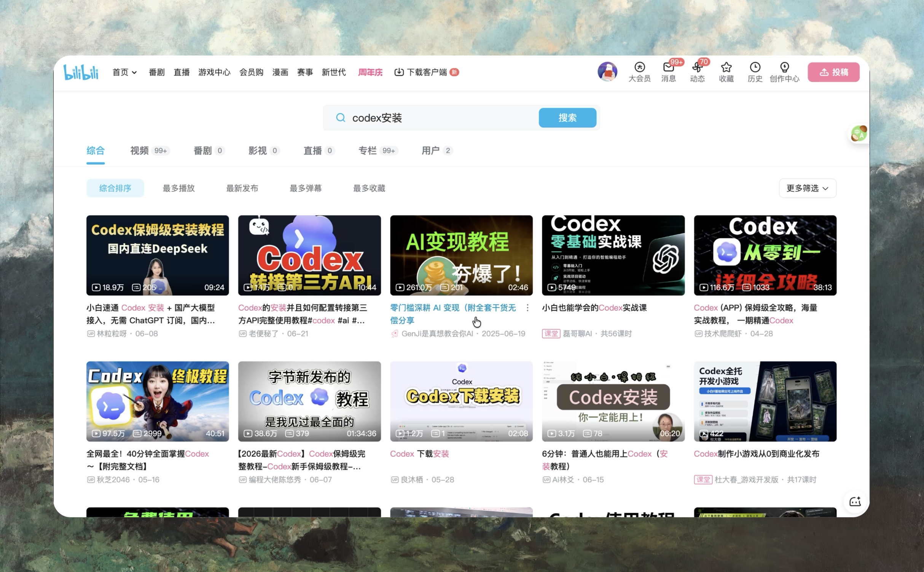Viewport: 924px width, 572px height.
Task: Click the UP icon beside 林粒粒呀
Action: [91, 334]
